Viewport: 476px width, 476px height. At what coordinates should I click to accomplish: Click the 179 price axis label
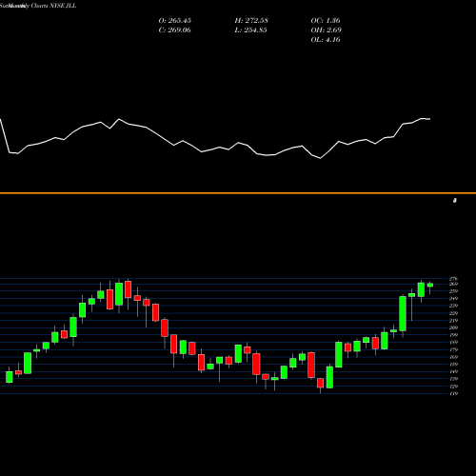(x=454, y=349)
